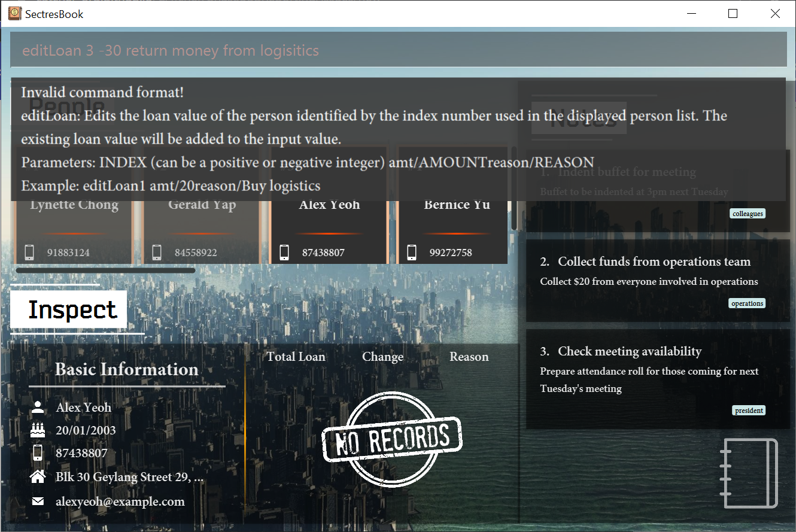Click the Basic Information heading
The image size is (796, 532).
point(127,369)
